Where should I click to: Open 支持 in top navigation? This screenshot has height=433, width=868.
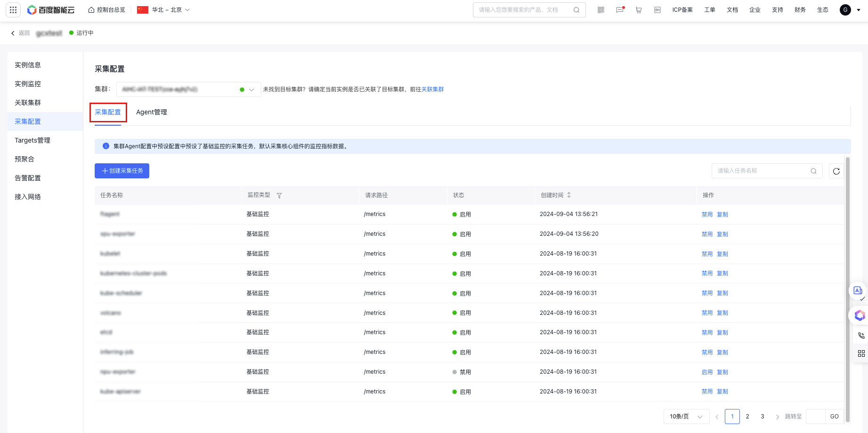[778, 10]
